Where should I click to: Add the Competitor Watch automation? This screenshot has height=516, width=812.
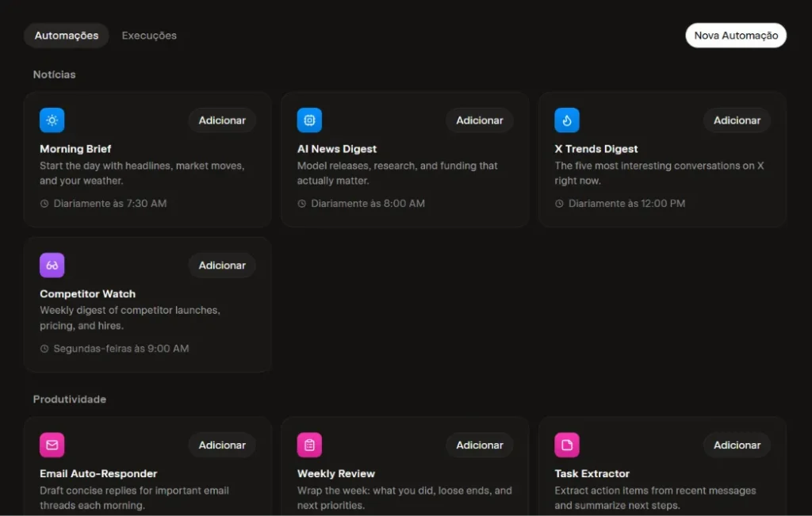click(x=222, y=265)
